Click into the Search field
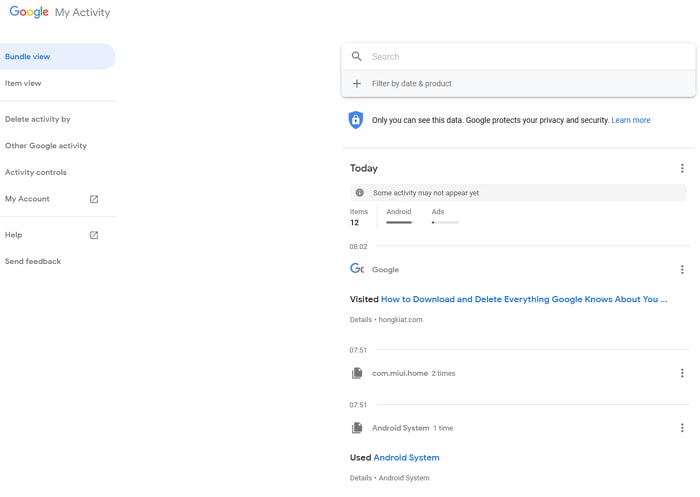 [x=518, y=56]
